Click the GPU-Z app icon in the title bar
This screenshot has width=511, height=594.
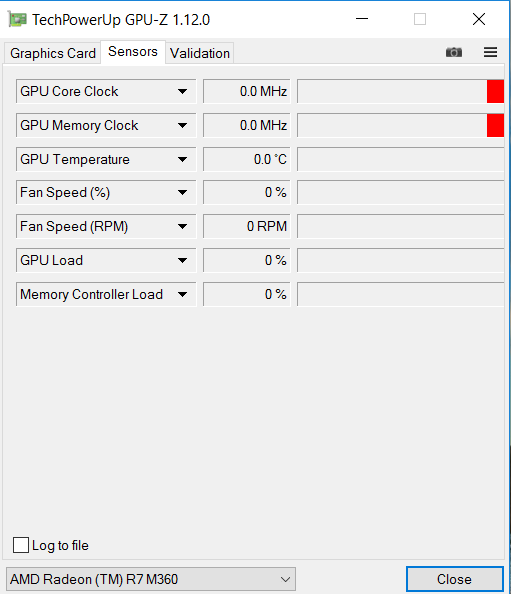point(17,19)
